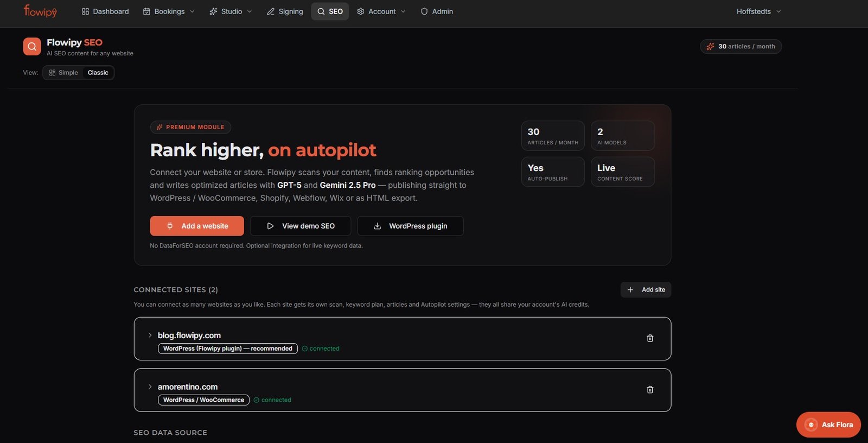Open the Admin section
The width and height of the screenshot is (868, 443).
point(437,11)
